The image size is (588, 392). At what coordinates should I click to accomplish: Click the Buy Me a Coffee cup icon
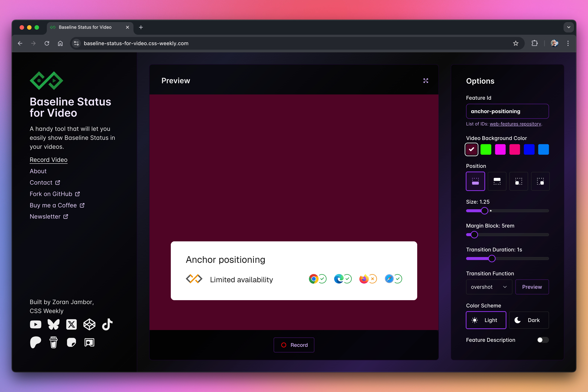54,342
